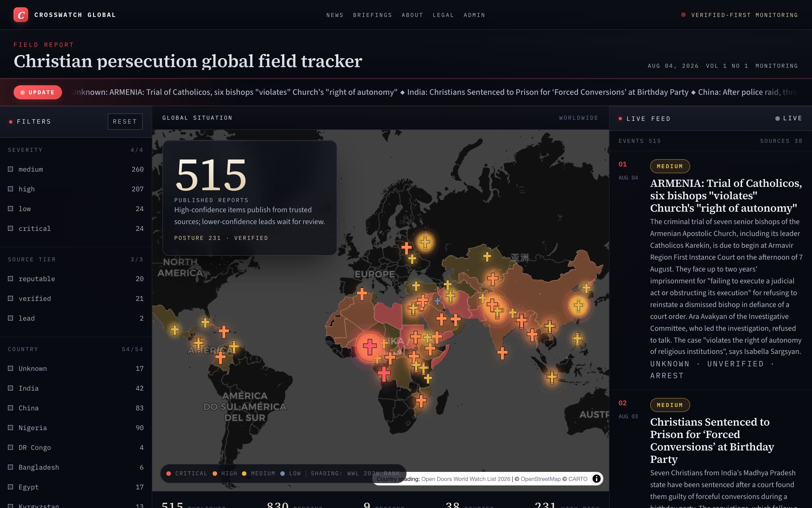812x508 pixels.
Task: Check the Bangladesh country checkbox
Action: coord(10,467)
